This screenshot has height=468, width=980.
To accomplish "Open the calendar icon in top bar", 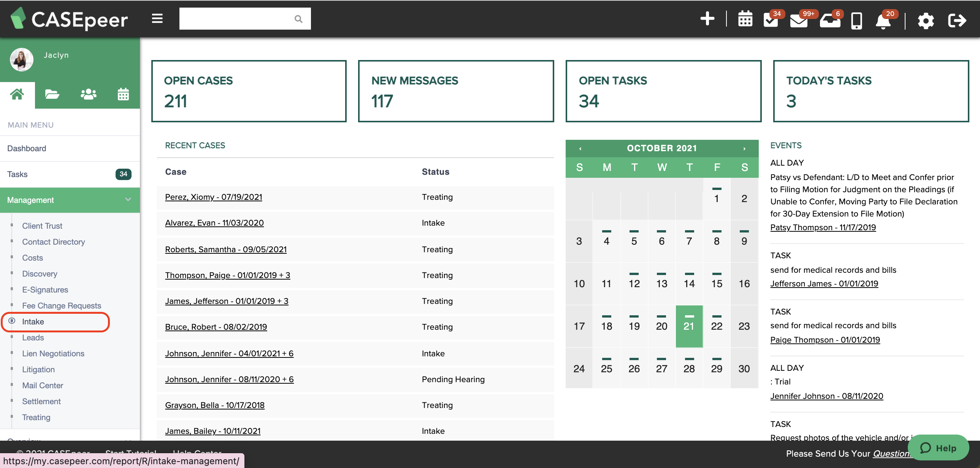I will coord(745,19).
